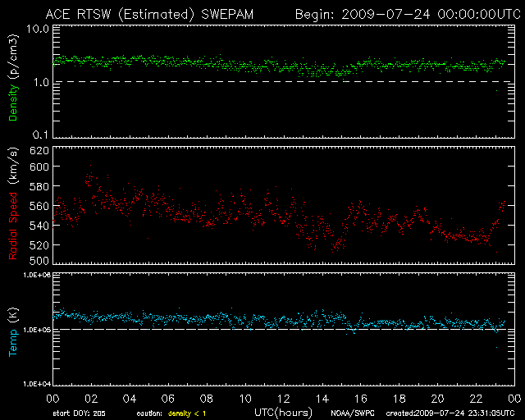The width and height of the screenshot is (525, 420).
Task: Click the "560" speed tick label
Action: point(39,206)
